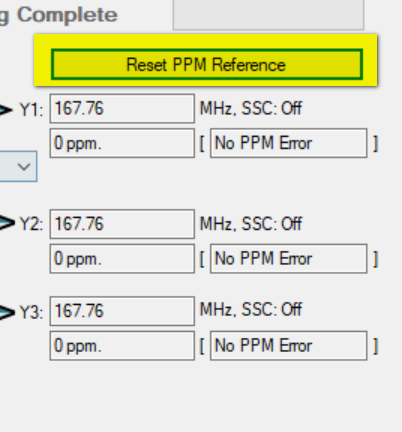
Task: Click the Y1 MHz, SSC: Off label
Action: point(251,108)
